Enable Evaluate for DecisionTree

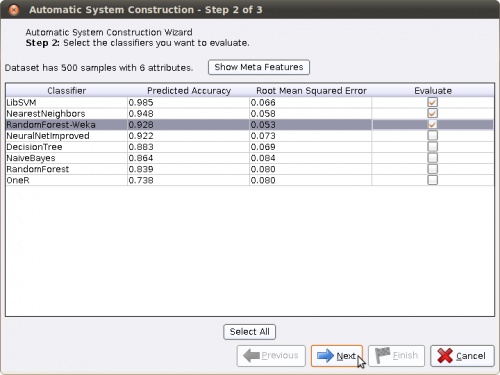[432, 147]
